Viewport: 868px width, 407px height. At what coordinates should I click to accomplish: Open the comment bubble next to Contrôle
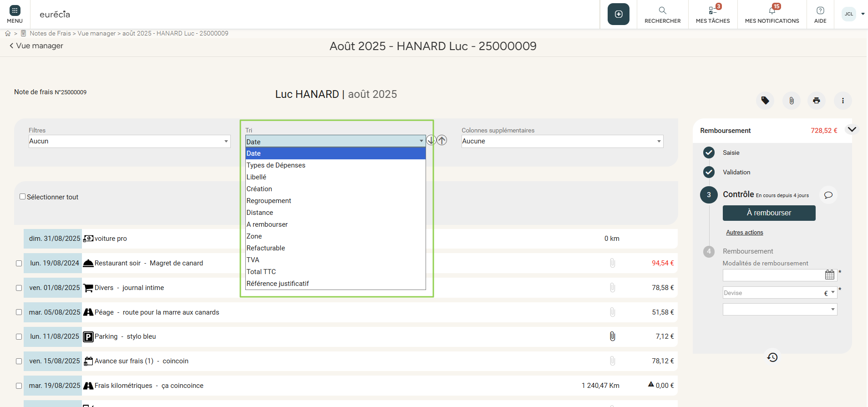[x=828, y=195]
